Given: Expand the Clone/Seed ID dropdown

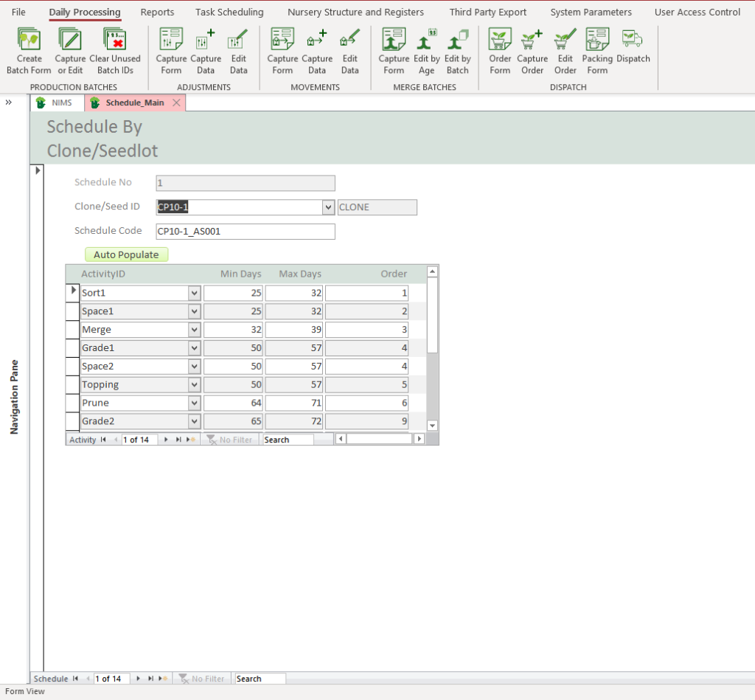Looking at the screenshot, I should 329,208.
